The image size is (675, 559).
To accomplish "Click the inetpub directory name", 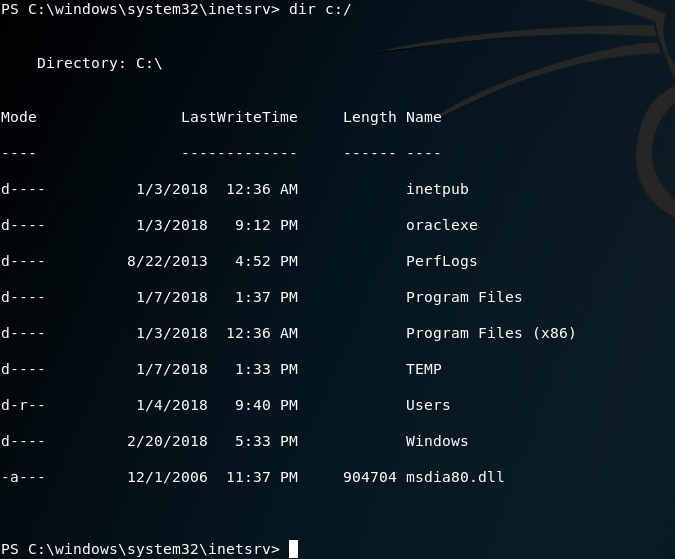I will [x=437, y=189].
